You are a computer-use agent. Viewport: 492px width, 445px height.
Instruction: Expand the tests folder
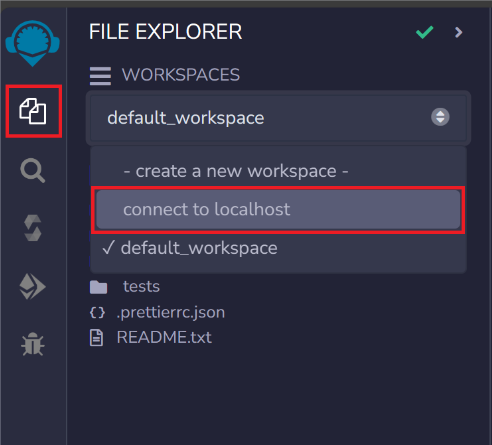[141, 286]
